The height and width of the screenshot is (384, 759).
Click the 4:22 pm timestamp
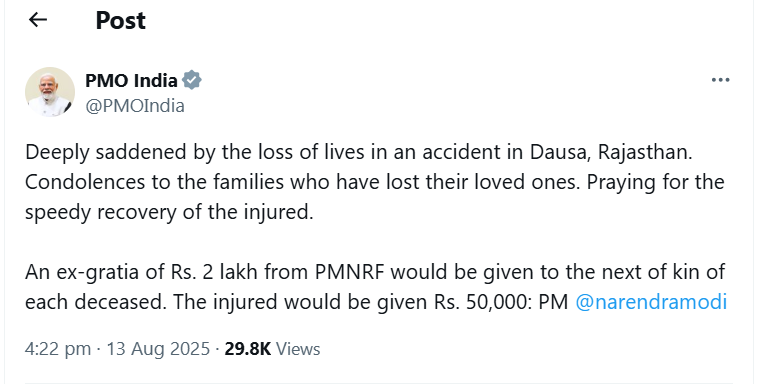58,349
